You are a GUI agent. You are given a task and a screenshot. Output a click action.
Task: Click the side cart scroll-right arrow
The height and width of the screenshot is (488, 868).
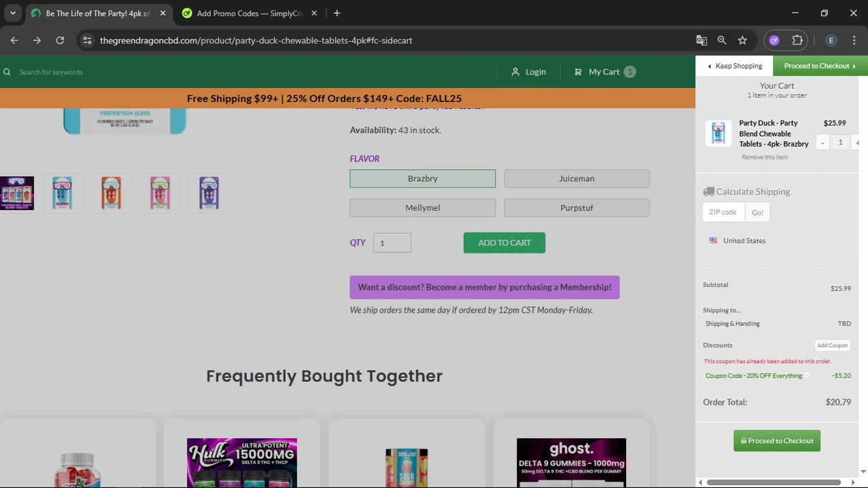coord(853,482)
